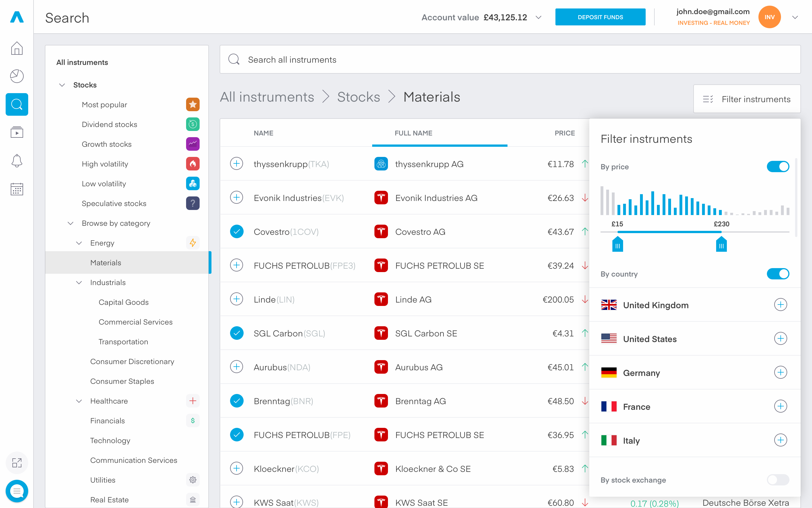Open the video tutorials sidebar icon
Screen dimensions: 812x508
(x=17, y=132)
